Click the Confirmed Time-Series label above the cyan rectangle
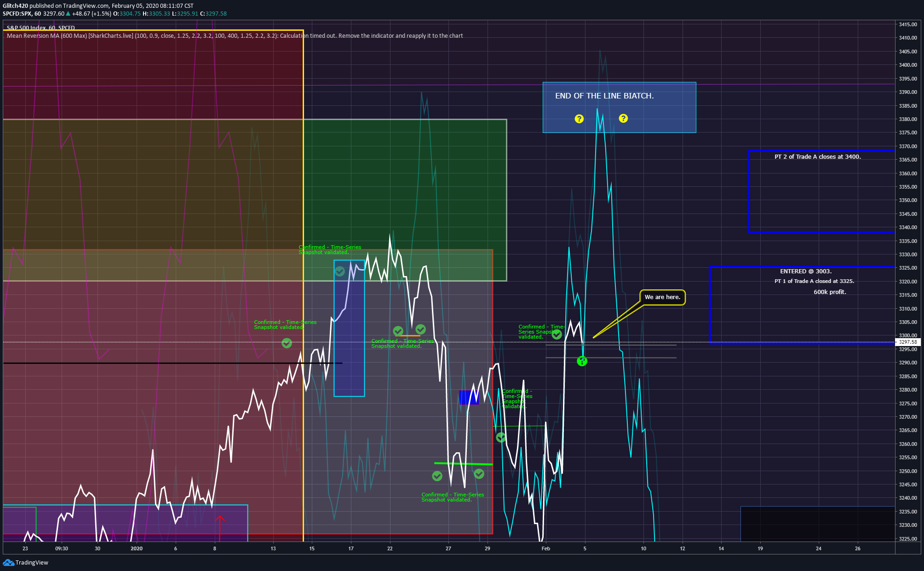 pyautogui.click(x=330, y=250)
